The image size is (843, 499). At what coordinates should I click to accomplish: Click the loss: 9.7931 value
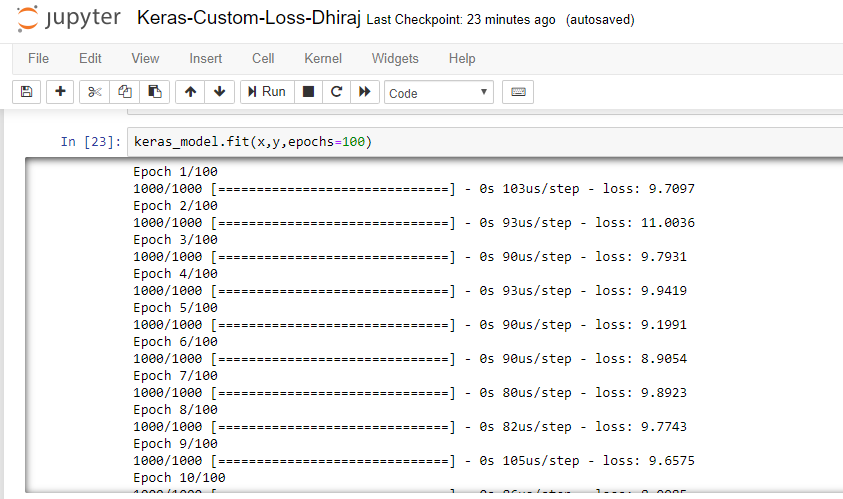tap(641, 256)
